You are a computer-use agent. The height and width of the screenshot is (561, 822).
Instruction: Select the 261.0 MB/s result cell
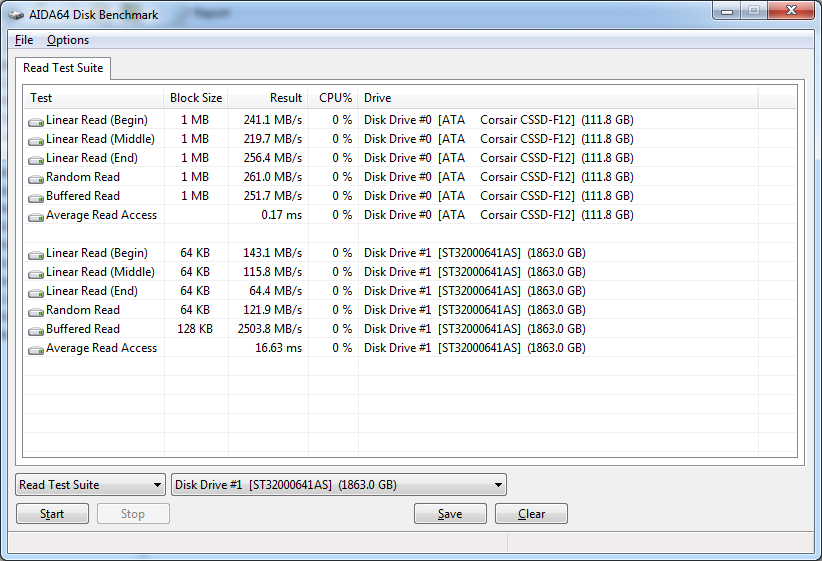pyautogui.click(x=273, y=177)
